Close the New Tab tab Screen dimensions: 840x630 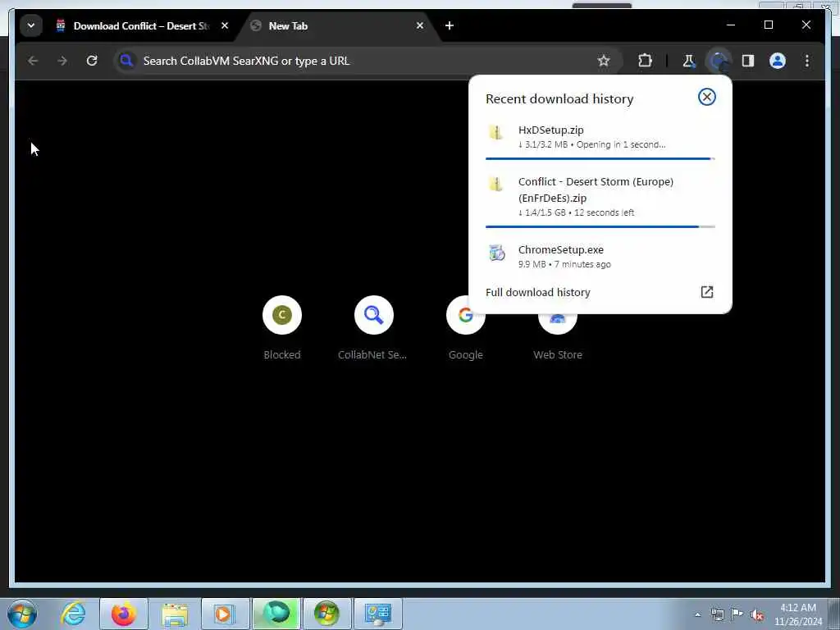pyautogui.click(x=419, y=25)
